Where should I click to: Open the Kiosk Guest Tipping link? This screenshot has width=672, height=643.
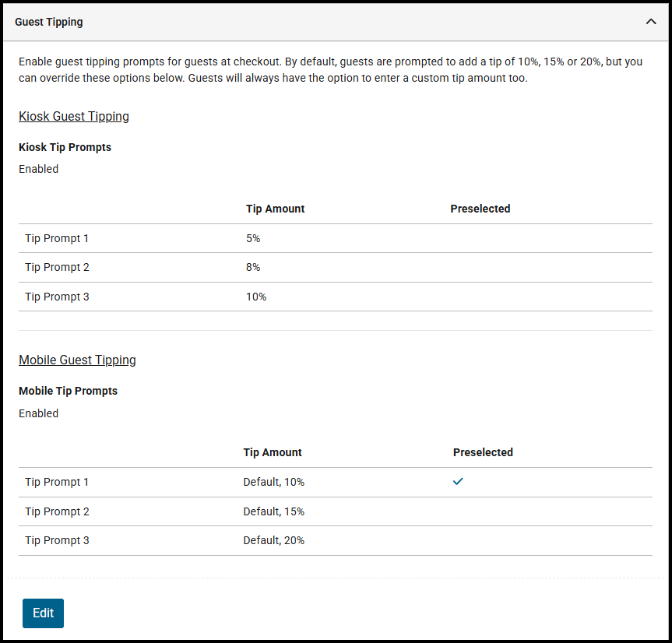click(x=74, y=117)
